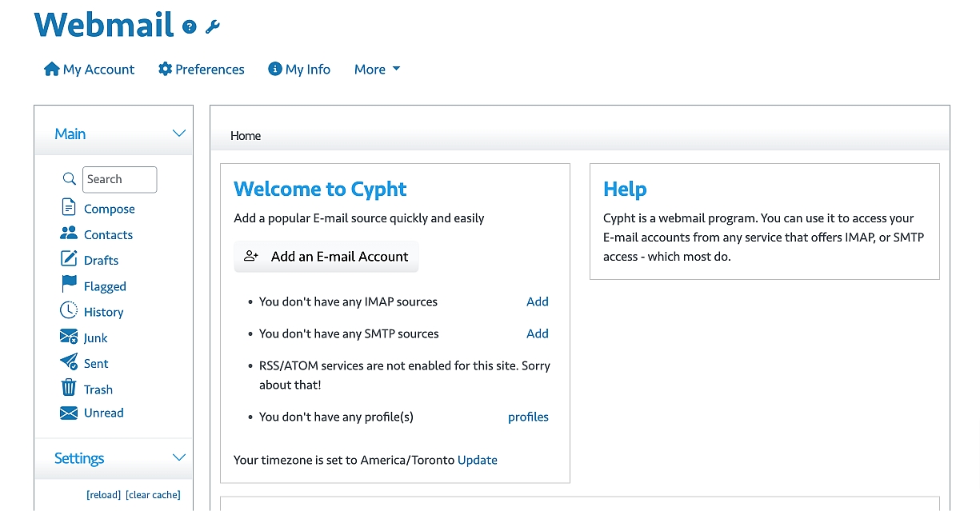Click the Drafts pencil icon
The image size is (980, 511).
tap(69, 260)
